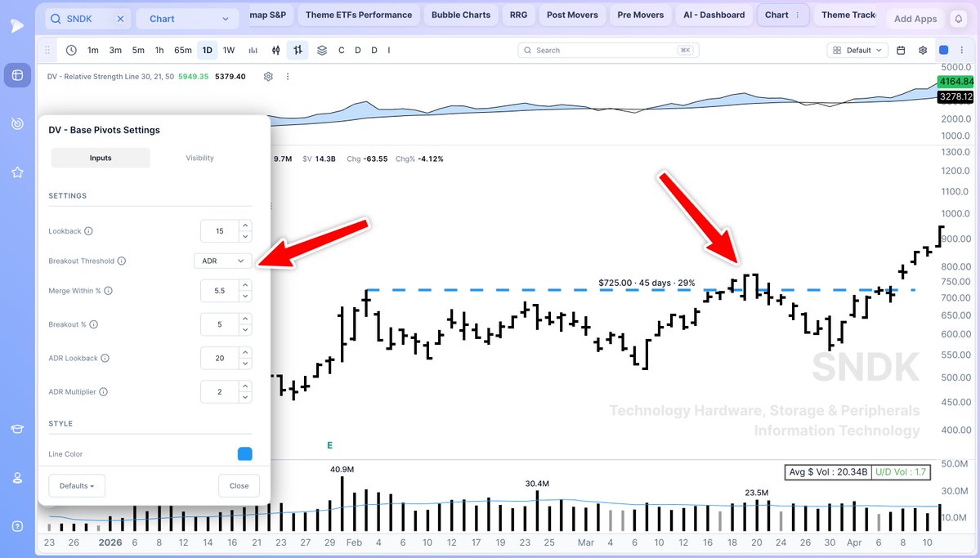Open the radar scanner icon in sidebar
The width and height of the screenshot is (980, 558).
pos(17,123)
